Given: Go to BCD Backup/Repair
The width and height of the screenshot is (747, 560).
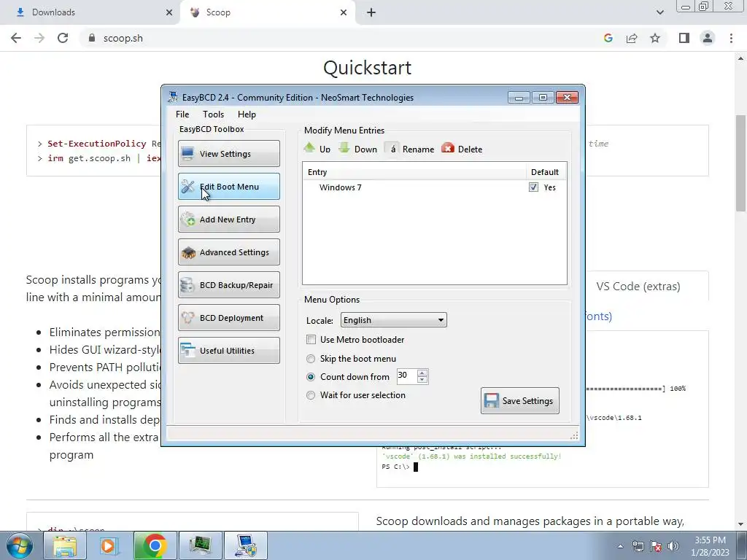Looking at the screenshot, I should pos(228,285).
